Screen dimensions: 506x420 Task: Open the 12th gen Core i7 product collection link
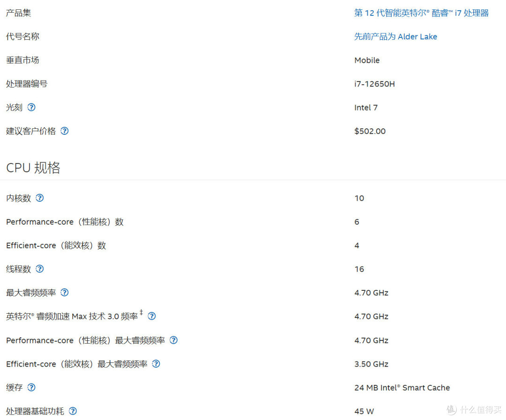point(421,13)
